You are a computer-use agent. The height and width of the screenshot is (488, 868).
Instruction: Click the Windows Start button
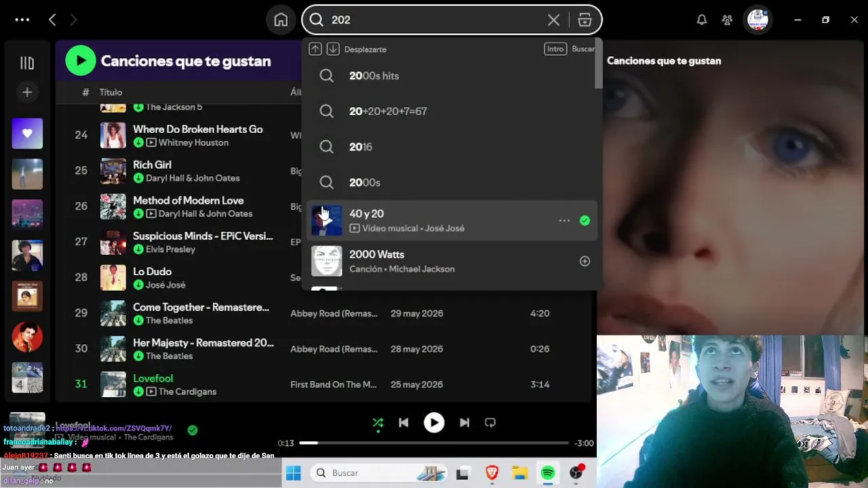(x=294, y=473)
